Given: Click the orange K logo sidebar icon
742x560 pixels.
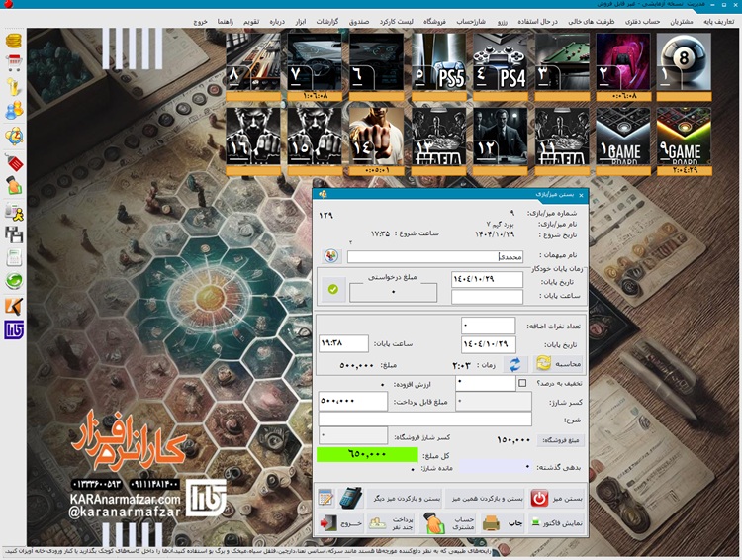Looking at the screenshot, I should (x=14, y=307).
